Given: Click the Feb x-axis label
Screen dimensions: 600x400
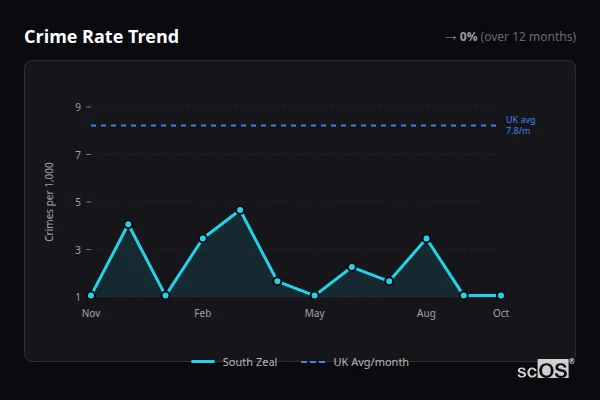Looking at the screenshot, I should click(203, 313).
